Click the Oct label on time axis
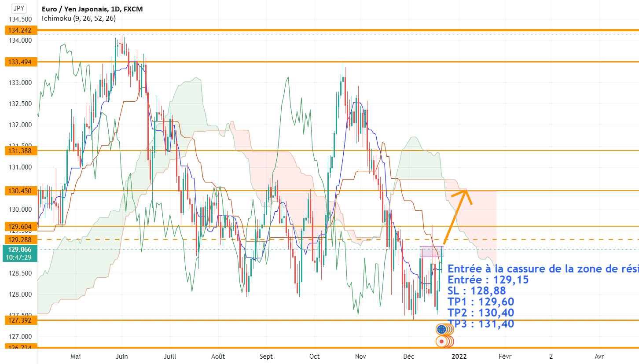639x364 pixels. coord(314,356)
